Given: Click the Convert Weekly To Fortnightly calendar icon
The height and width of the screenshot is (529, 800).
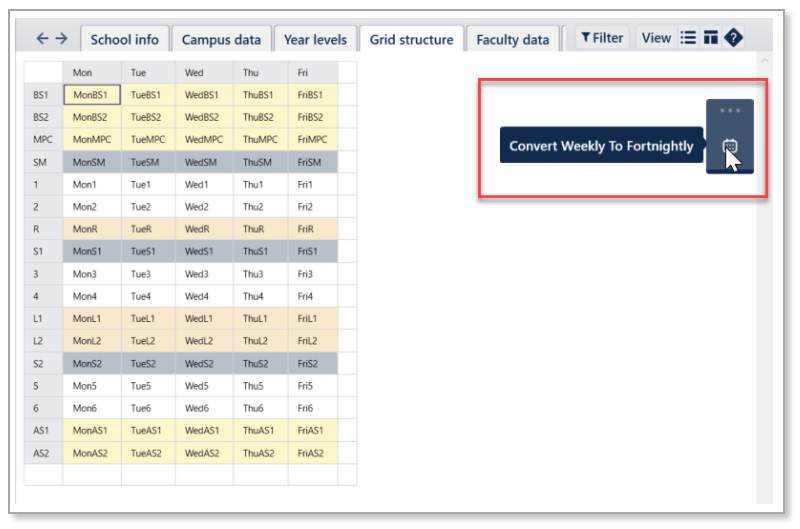Looking at the screenshot, I should [730, 146].
